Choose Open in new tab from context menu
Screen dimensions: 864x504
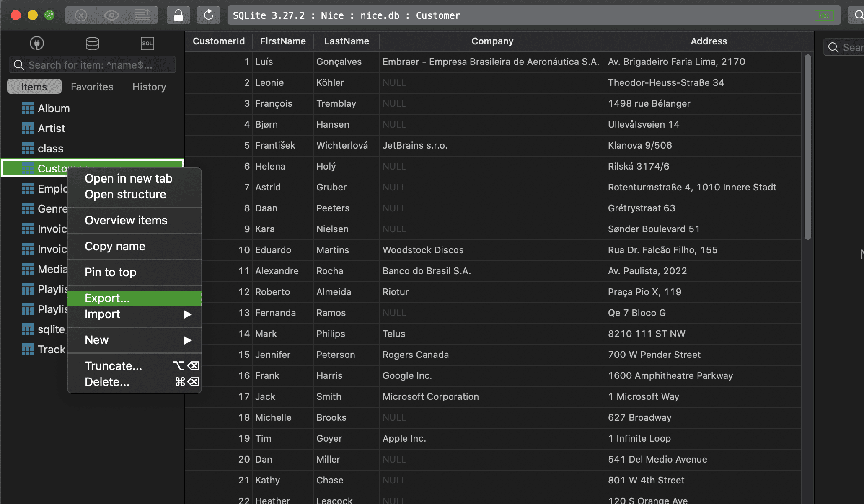[x=135, y=179]
